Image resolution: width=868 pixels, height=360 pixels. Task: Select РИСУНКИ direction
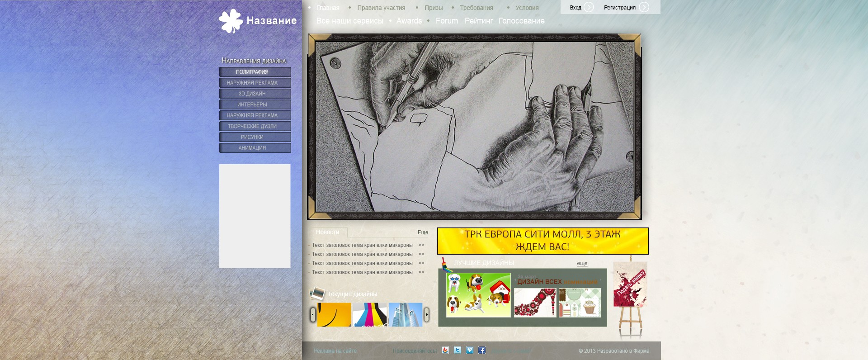click(255, 137)
